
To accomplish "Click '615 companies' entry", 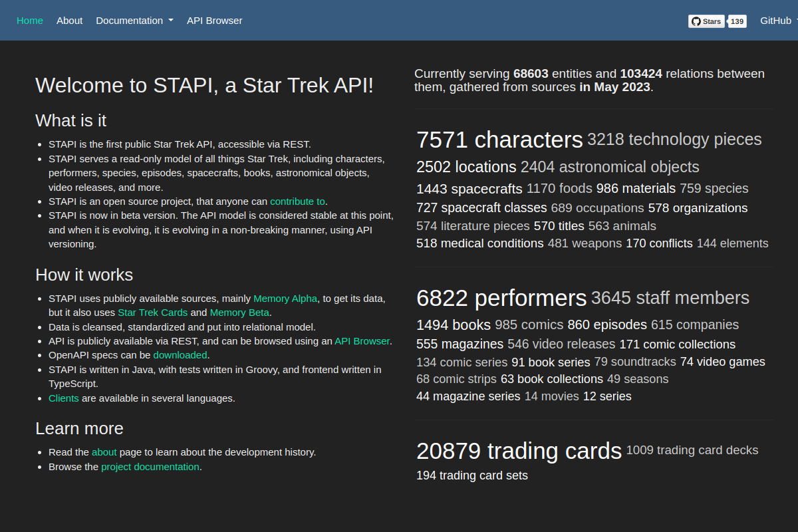I will pos(695,325).
